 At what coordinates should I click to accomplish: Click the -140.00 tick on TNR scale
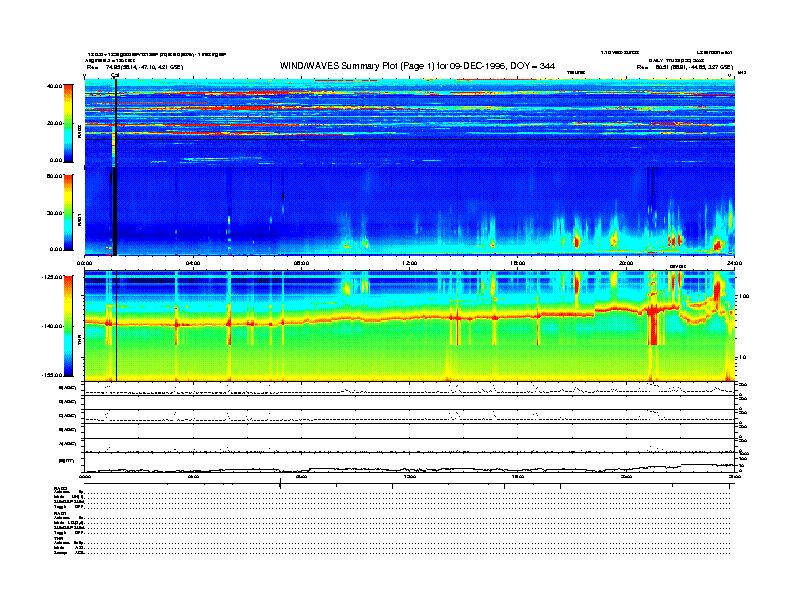click(53, 326)
